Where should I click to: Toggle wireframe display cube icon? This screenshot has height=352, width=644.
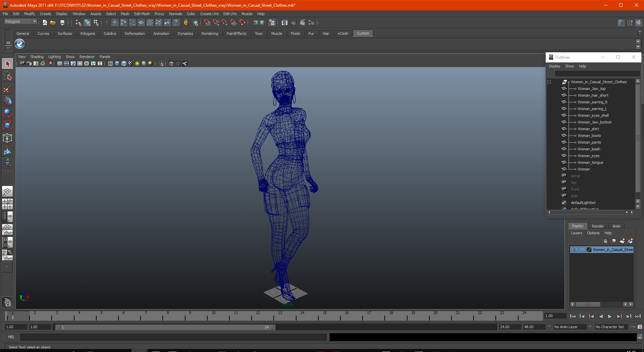pyautogui.click(x=110, y=63)
